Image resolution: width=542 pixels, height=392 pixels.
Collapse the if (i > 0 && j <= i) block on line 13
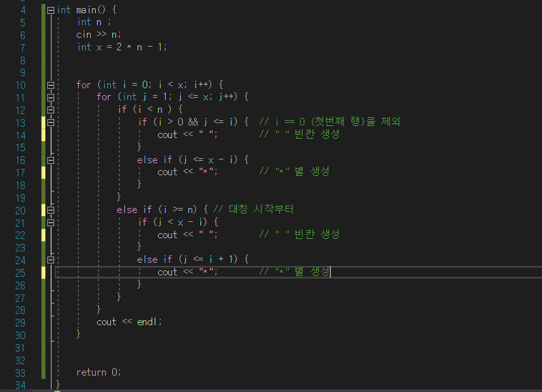coord(51,122)
